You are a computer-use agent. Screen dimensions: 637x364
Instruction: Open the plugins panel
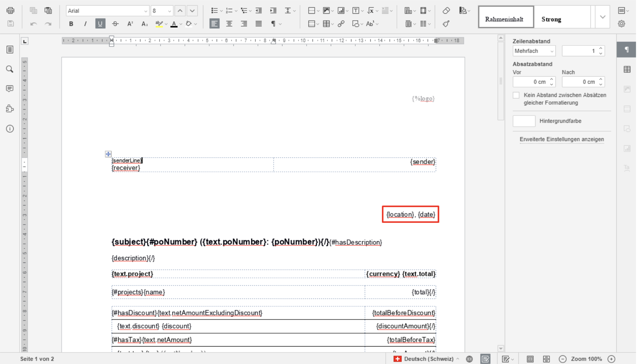coord(10,108)
